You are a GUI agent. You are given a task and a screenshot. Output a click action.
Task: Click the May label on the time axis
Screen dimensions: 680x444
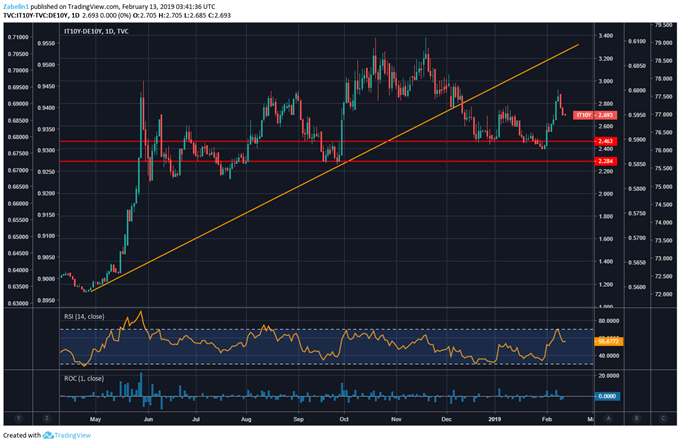coord(95,419)
